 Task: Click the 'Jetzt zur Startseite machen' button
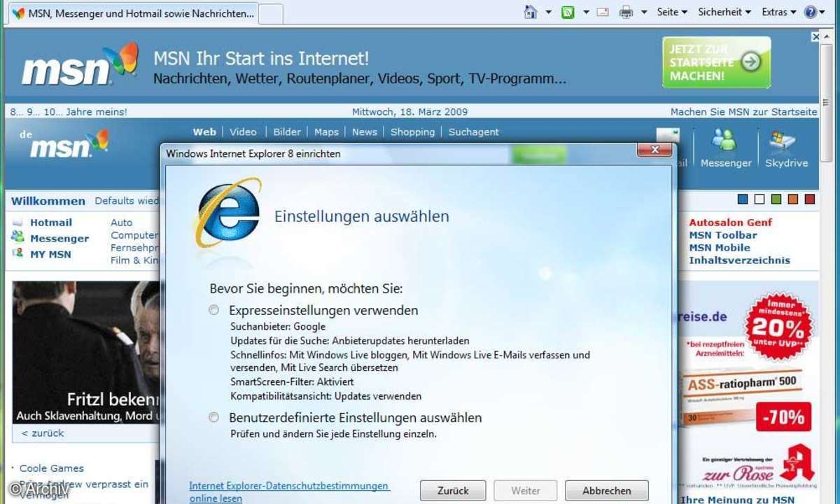pos(716,62)
